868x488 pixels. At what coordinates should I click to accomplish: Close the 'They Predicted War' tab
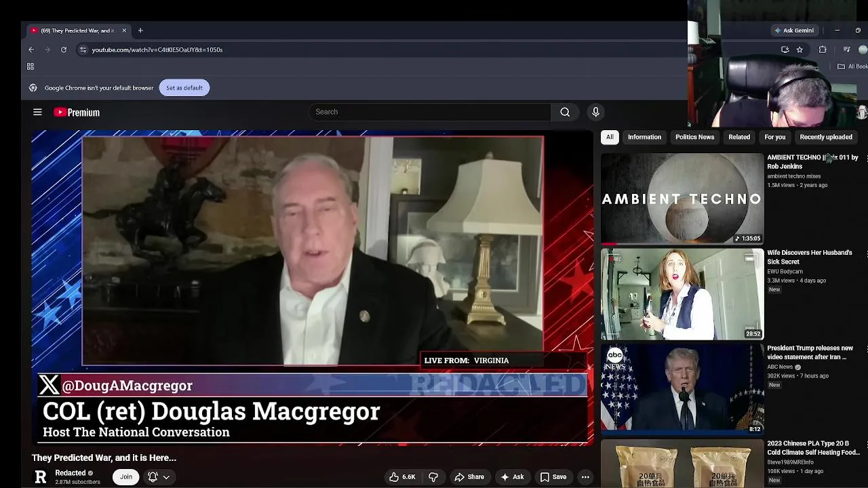tap(124, 30)
